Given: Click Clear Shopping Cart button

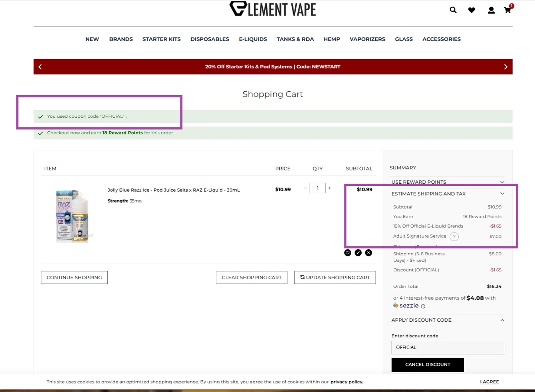Looking at the screenshot, I should [251, 278].
